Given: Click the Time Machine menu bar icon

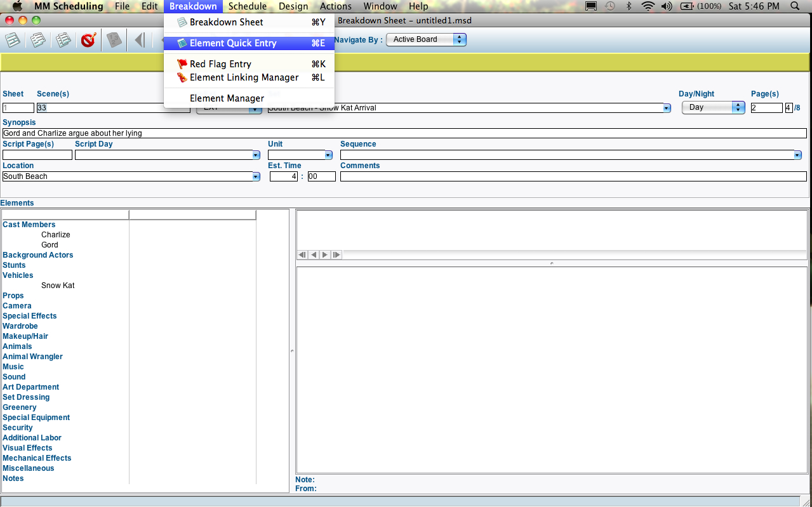Looking at the screenshot, I should click(609, 6).
